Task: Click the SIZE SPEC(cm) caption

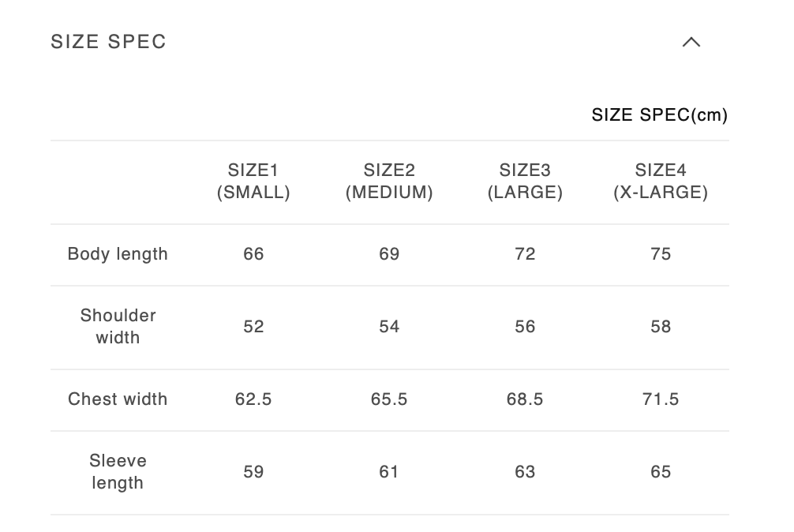Action: coord(659,115)
